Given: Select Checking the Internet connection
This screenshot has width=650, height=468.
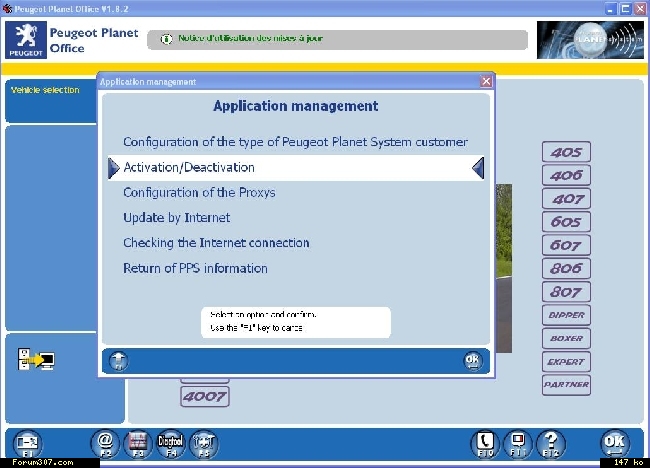Looking at the screenshot, I should coord(295,243).
